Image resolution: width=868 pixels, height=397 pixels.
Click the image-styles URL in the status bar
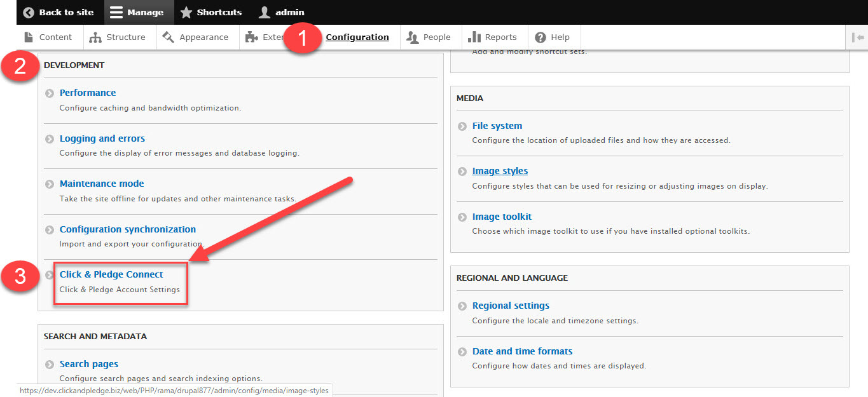tap(174, 391)
